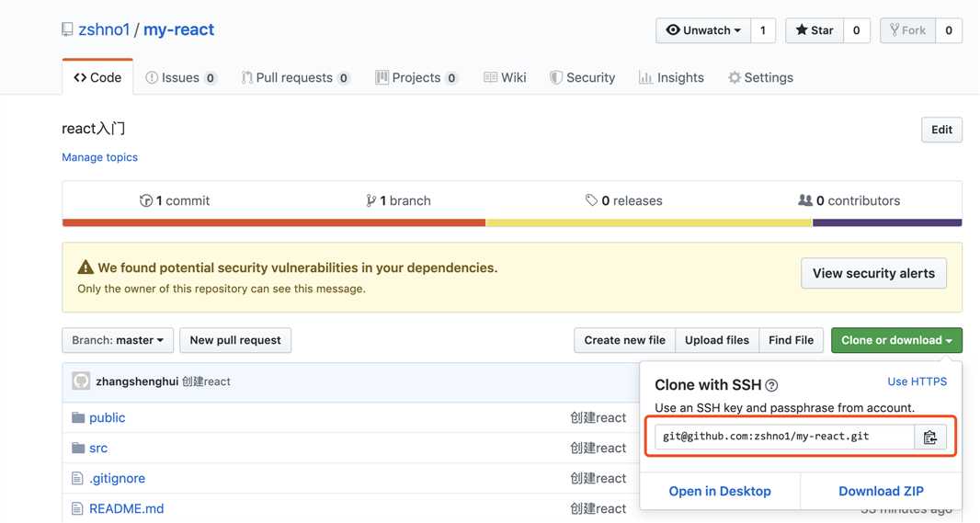Click the folder icon next to public
Screen dimensions: 980x523
[78, 417]
